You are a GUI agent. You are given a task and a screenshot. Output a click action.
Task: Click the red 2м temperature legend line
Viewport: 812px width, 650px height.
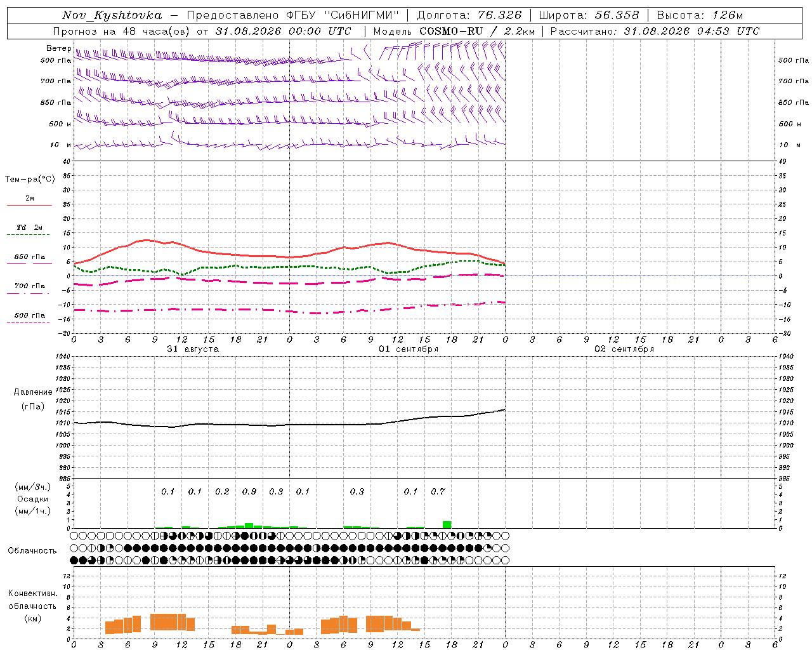pos(29,205)
